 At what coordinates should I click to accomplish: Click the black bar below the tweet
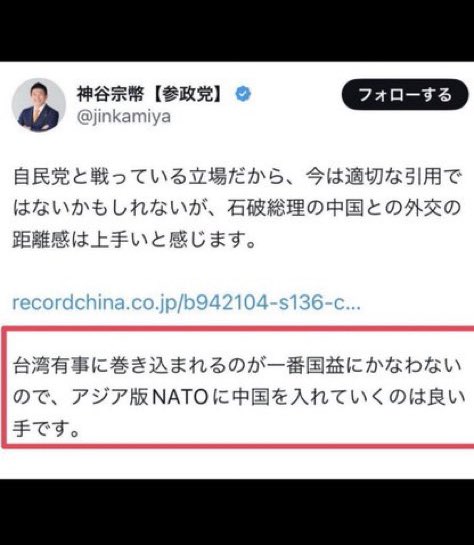coord(237,512)
